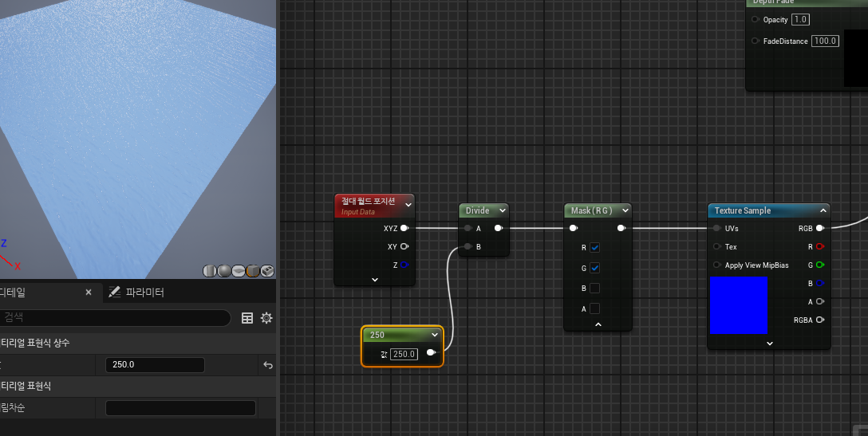
Task: Click the red R output pin of Texture Sample
Action: point(820,246)
